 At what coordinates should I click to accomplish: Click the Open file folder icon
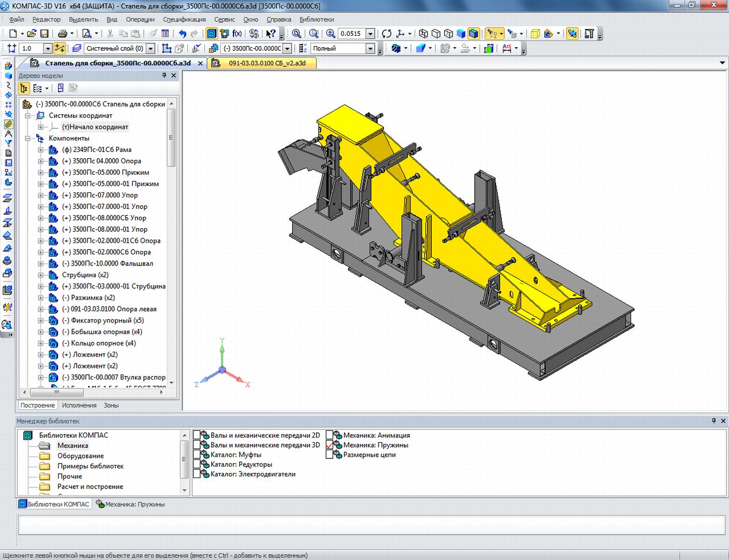pyautogui.click(x=32, y=34)
